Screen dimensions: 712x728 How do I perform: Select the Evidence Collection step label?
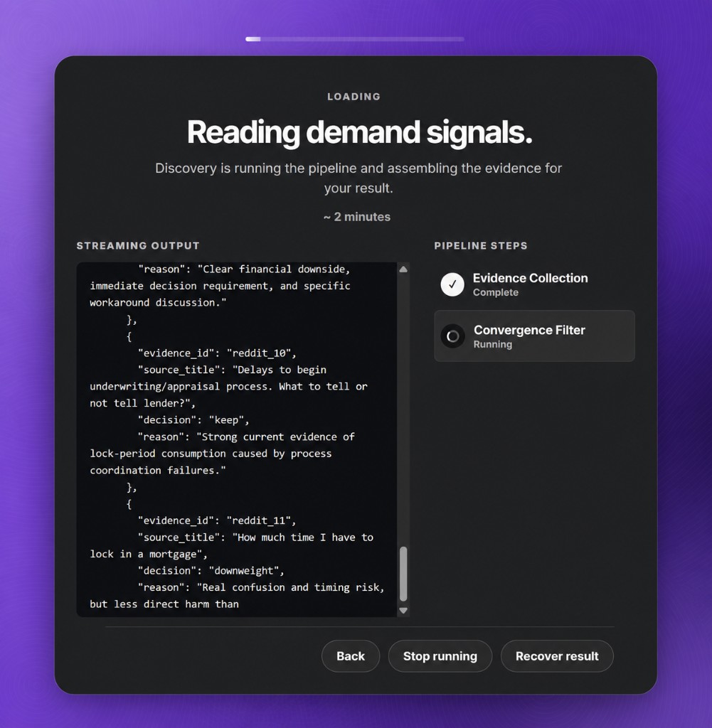pyautogui.click(x=530, y=278)
